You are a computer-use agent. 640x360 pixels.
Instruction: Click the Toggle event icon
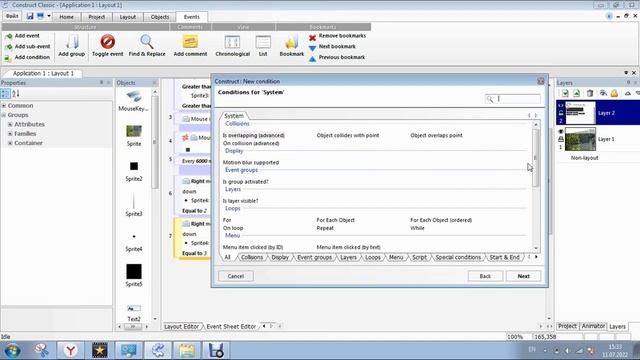(x=108, y=42)
